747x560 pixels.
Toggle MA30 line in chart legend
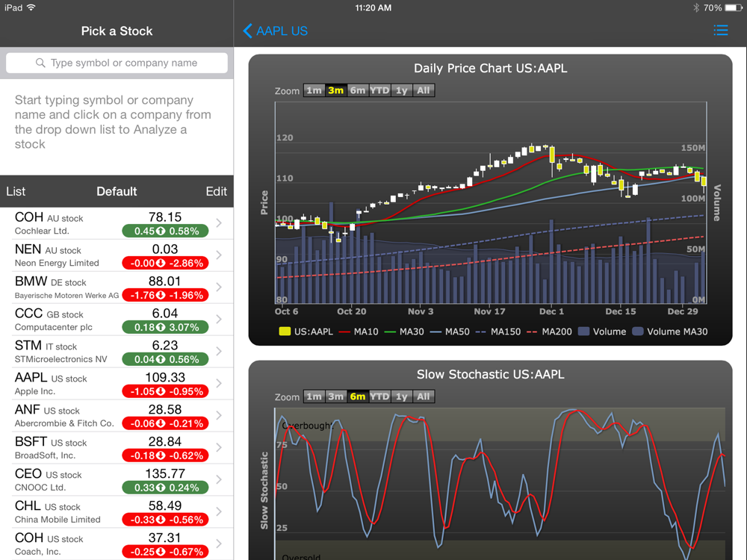404,332
